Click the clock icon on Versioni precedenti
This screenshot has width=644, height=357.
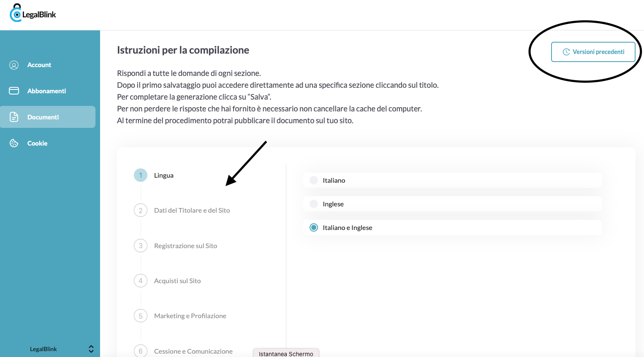click(x=567, y=51)
